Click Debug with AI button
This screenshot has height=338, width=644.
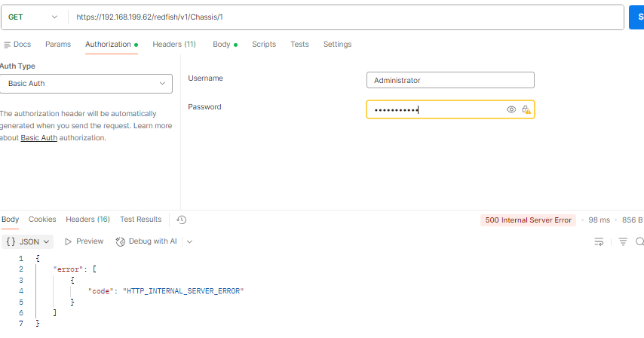[x=147, y=241]
